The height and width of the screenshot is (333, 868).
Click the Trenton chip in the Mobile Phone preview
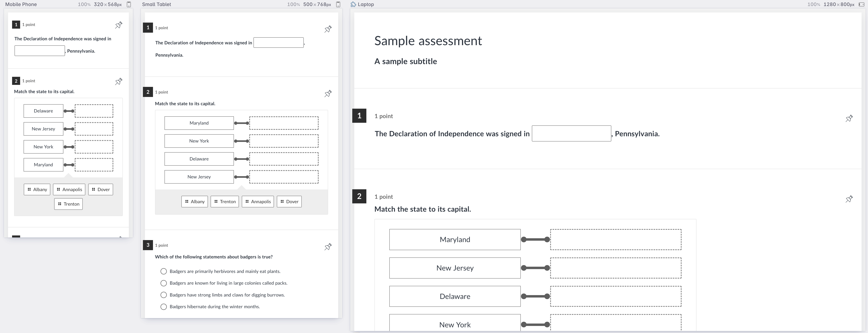68,204
